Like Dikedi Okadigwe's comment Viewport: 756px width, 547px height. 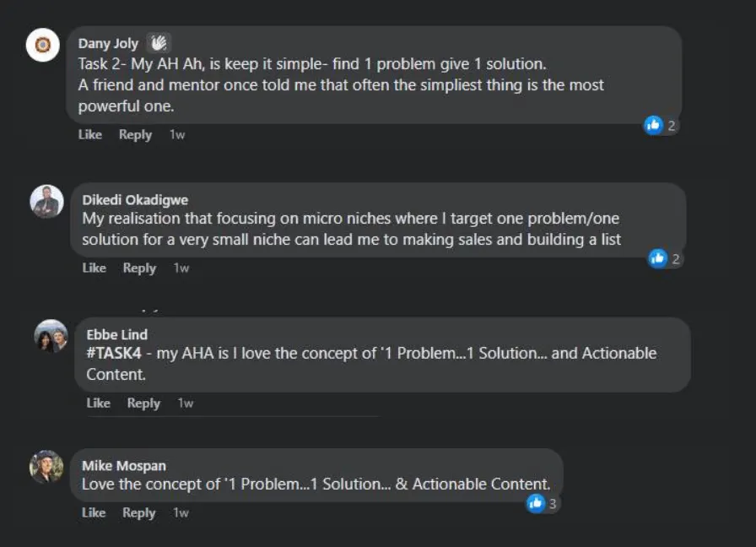coord(94,268)
